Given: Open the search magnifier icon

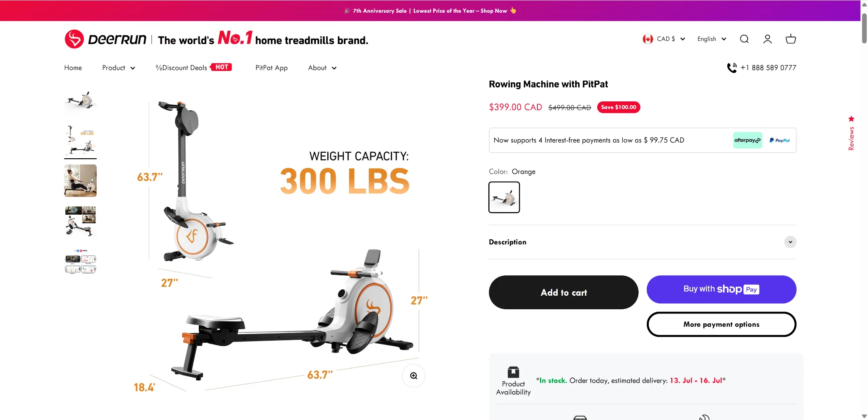Looking at the screenshot, I should (x=744, y=39).
